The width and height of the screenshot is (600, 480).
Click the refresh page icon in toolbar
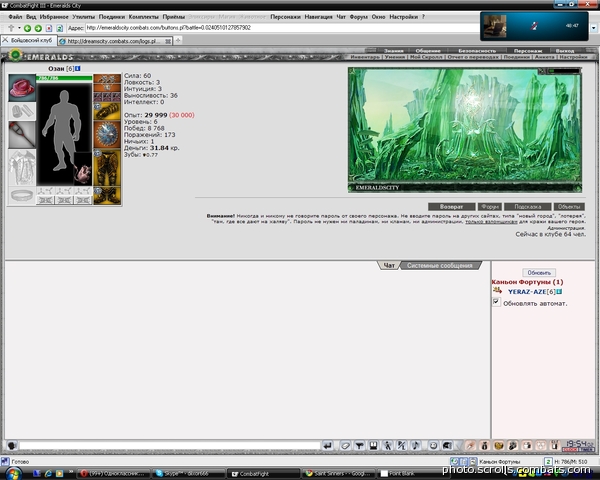pyautogui.click(x=59, y=28)
